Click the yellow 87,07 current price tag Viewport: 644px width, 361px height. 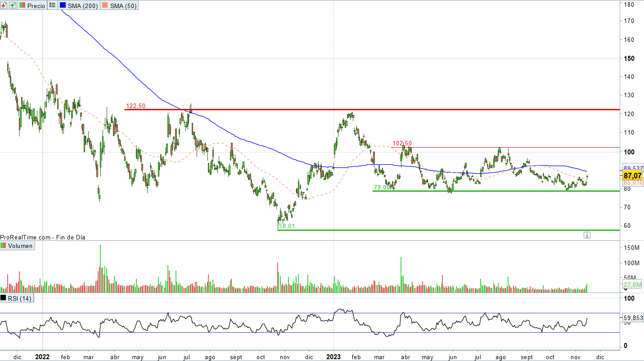(x=632, y=175)
